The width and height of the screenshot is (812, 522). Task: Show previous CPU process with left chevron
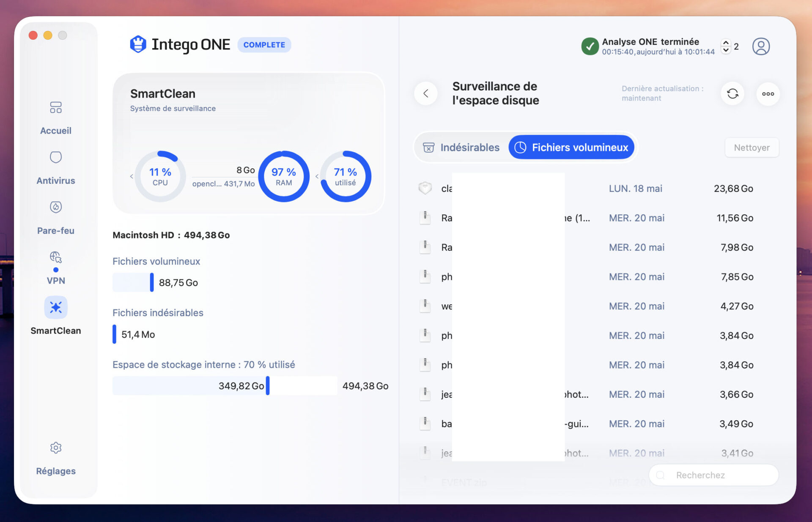tap(132, 176)
